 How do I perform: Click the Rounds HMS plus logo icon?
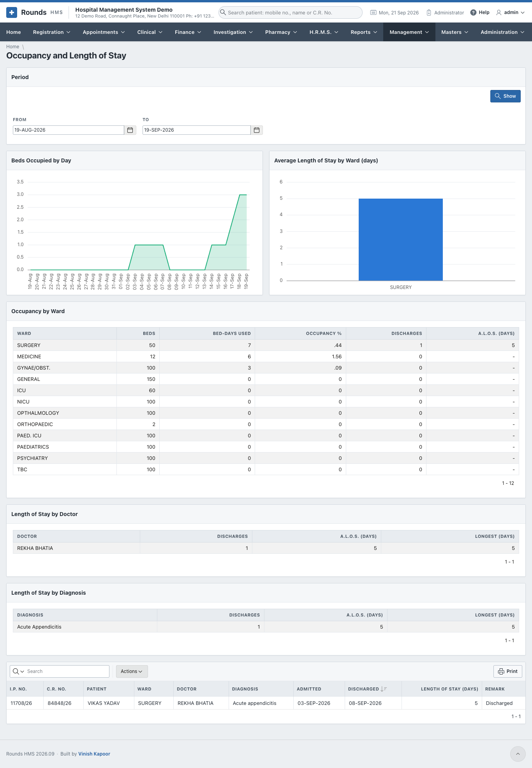(12, 12)
